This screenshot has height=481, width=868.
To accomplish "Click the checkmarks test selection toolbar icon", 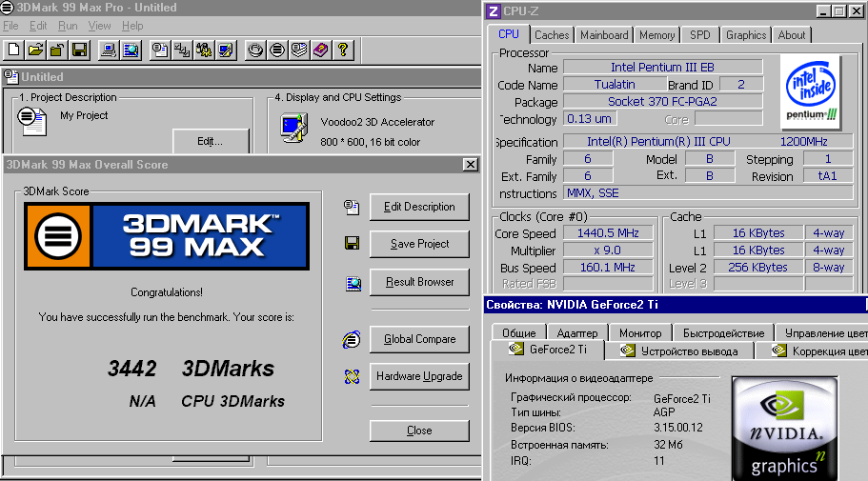I will tap(182, 50).
